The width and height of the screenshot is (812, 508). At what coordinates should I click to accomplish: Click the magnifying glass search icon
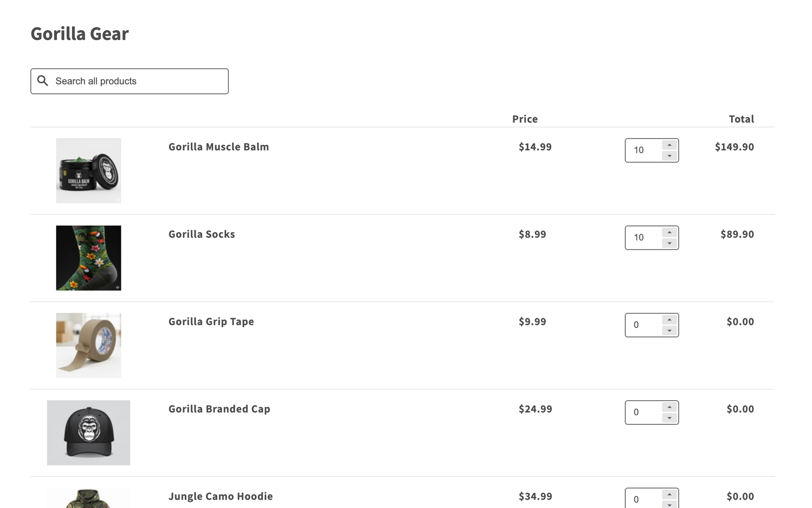pyautogui.click(x=43, y=81)
